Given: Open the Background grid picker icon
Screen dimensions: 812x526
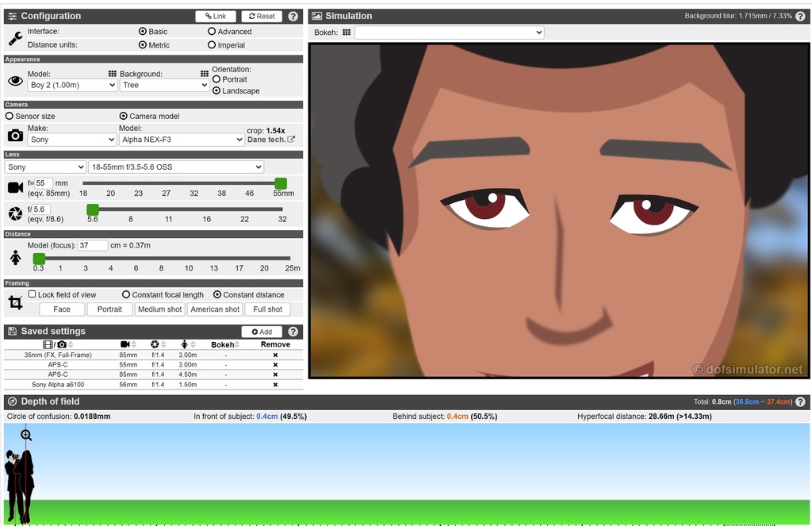Looking at the screenshot, I should [x=113, y=74].
